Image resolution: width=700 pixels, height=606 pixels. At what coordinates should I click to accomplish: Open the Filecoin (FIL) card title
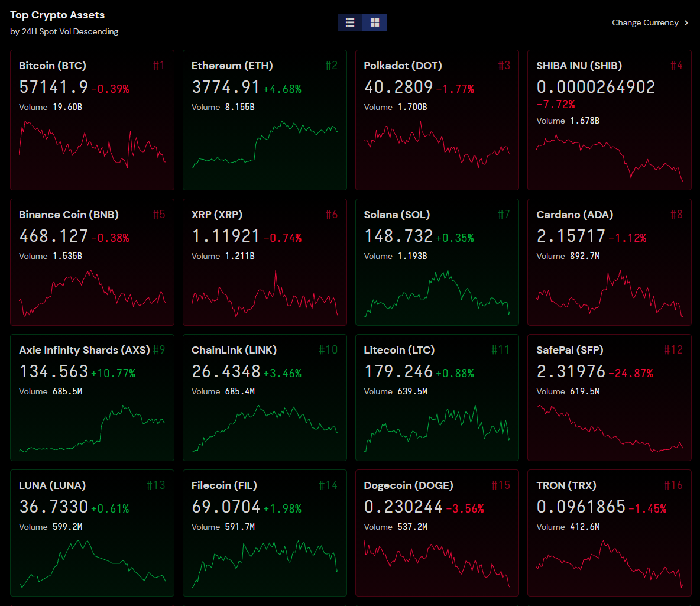tap(224, 485)
